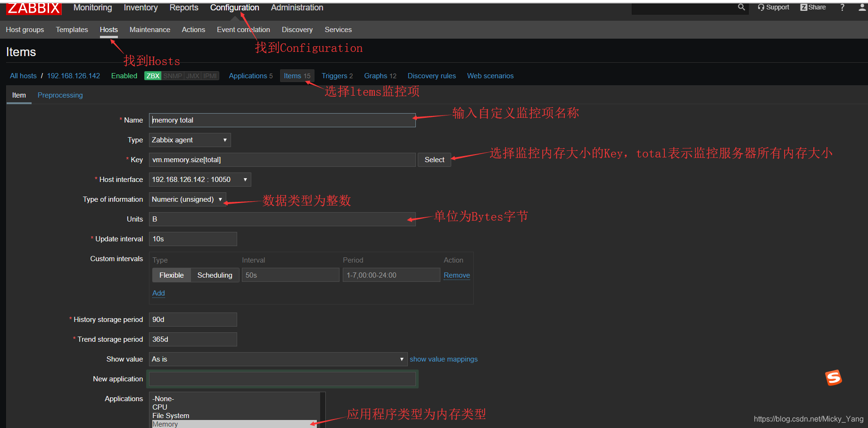The height and width of the screenshot is (428, 868).
Task: Select -None- in Applications list
Action: point(234,399)
